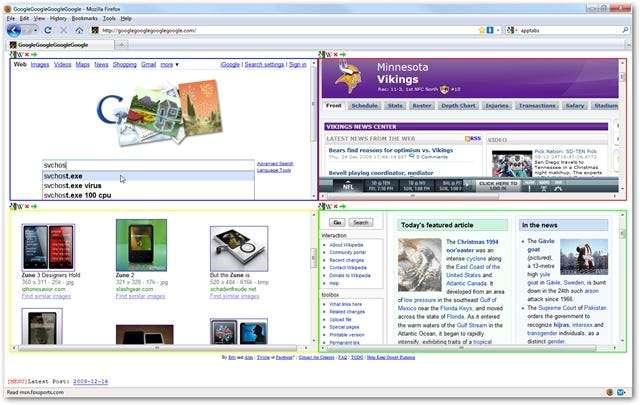Select the 'svchost.exe virus' suggestion
The image size is (640, 405).
[x=72, y=186]
